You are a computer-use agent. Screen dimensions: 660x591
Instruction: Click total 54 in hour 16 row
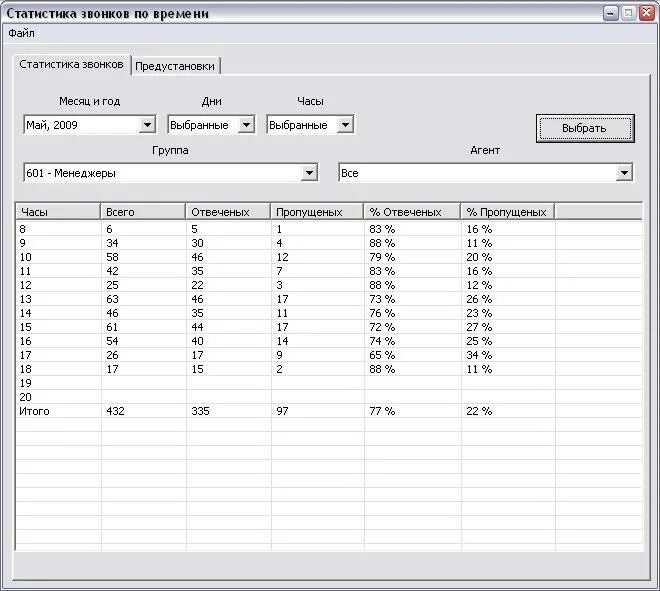coord(112,341)
